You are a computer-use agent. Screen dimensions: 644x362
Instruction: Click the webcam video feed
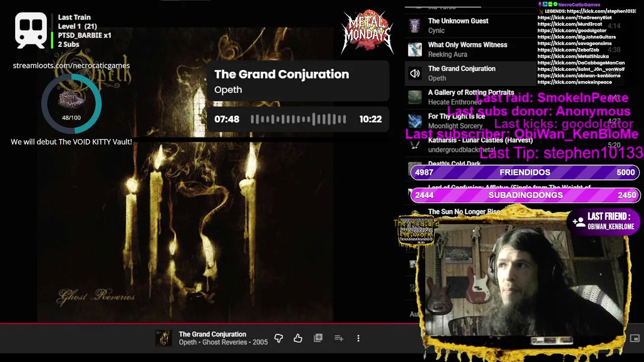(524, 280)
